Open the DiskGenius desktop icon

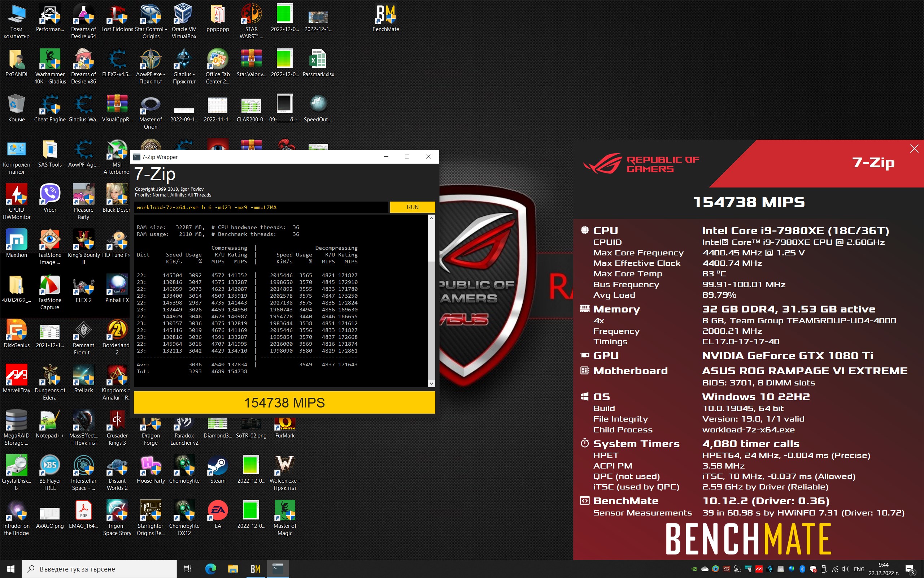pyautogui.click(x=16, y=334)
